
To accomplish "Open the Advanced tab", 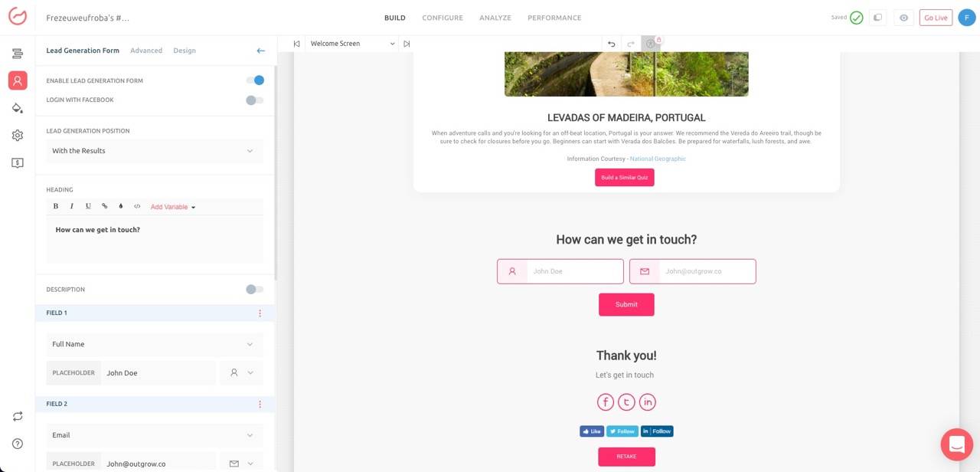I will click(x=146, y=51).
